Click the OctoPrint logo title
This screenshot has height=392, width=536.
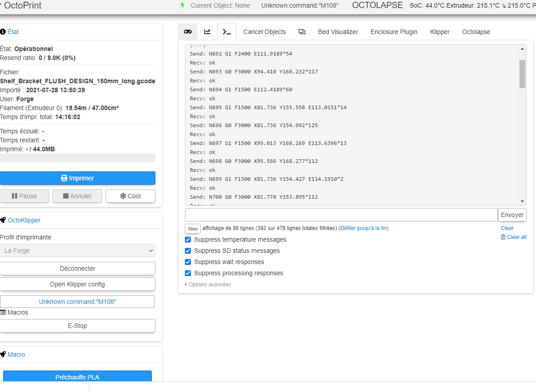22,5
